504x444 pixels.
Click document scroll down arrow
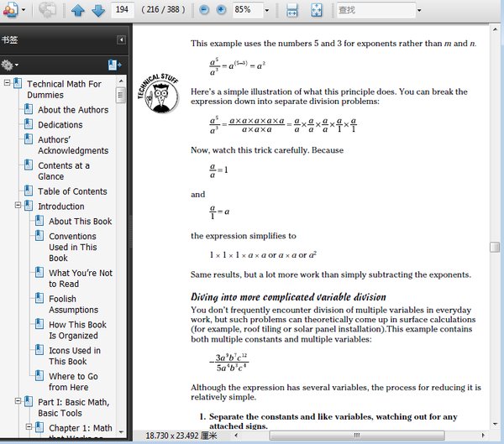[495, 424]
